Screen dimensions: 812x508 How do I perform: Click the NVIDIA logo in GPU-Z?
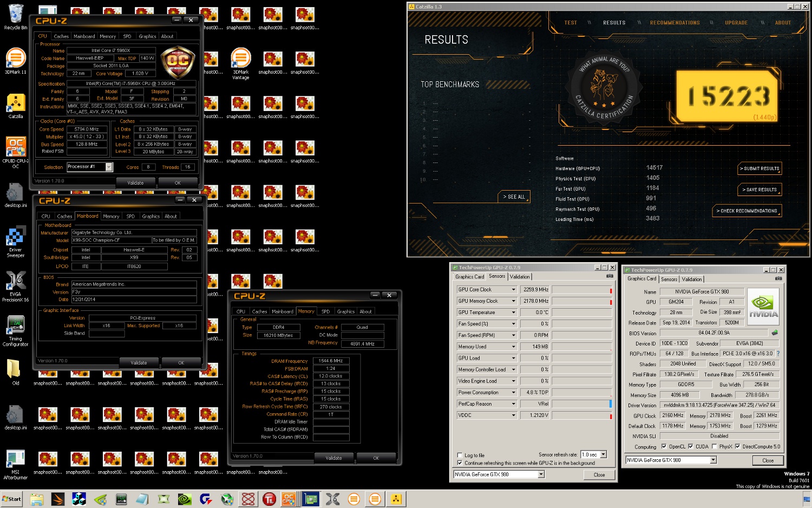coord(763,307)
